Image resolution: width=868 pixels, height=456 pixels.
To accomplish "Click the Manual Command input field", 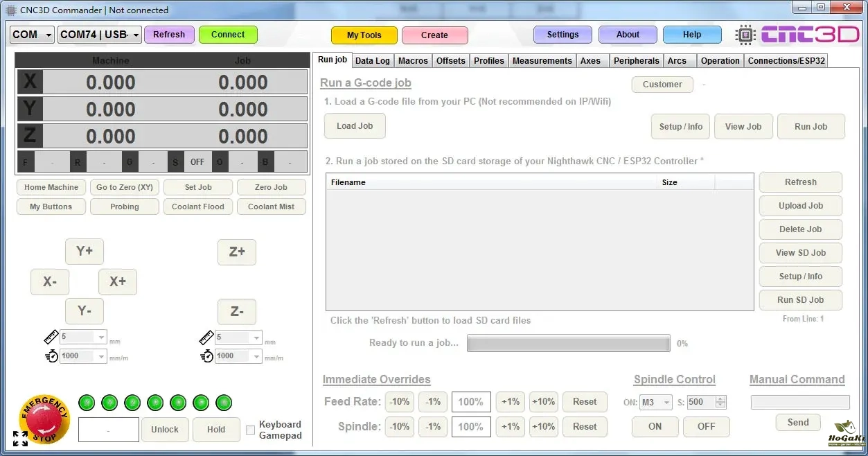I will 800,402.
